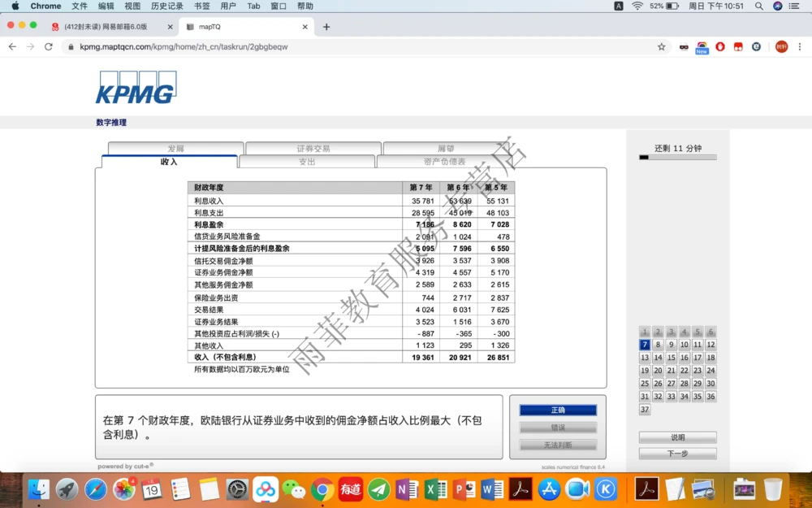Open Telegram from the dock
This screenshot has width=812, height=508.
[x=378, y=490]
